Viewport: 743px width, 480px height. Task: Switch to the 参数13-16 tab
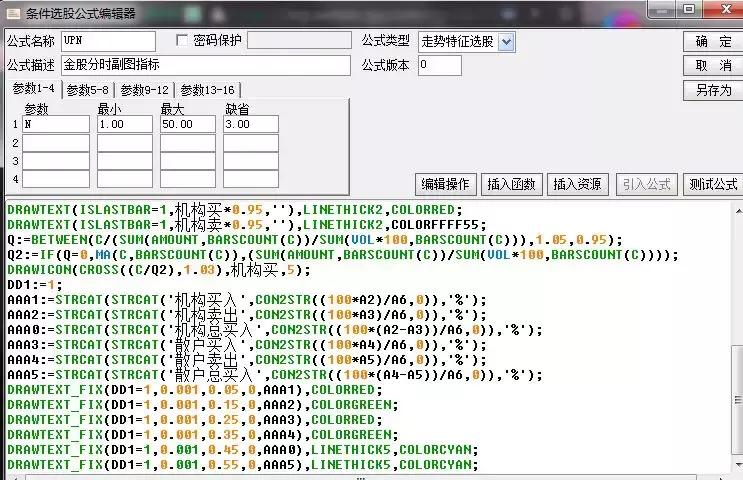208,90
